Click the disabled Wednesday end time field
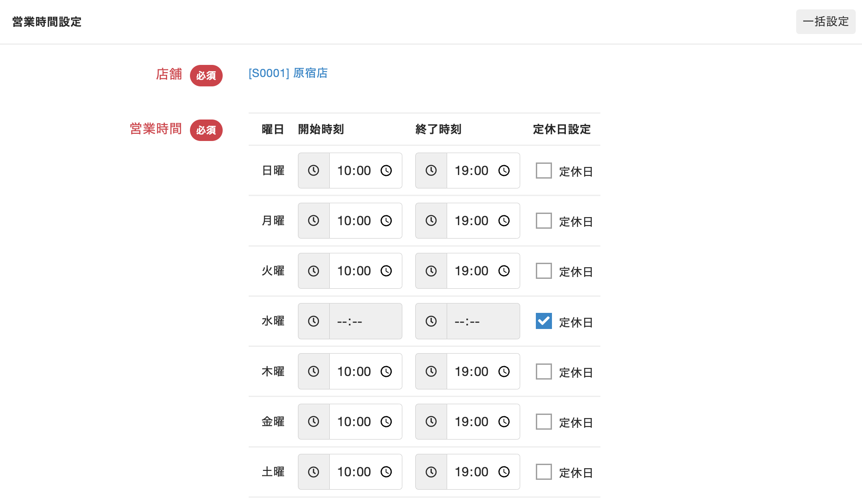The height and width of the screenshot is (504, 862). (x=483, y=321)
